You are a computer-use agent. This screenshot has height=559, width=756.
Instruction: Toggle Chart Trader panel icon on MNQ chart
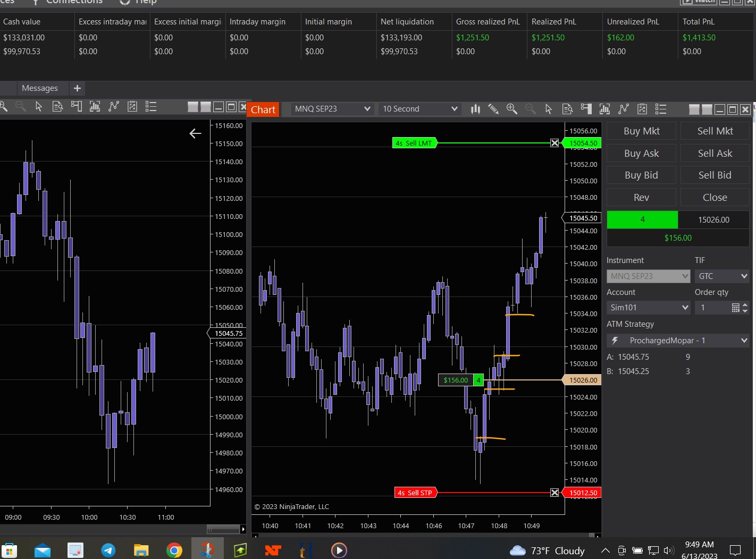586,109
